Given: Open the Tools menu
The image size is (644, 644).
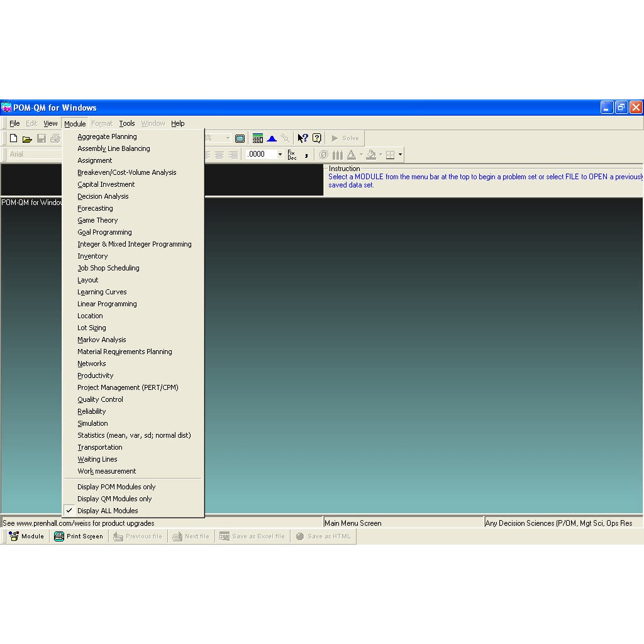Looking at the screenshot, I should tap(127, 124).
